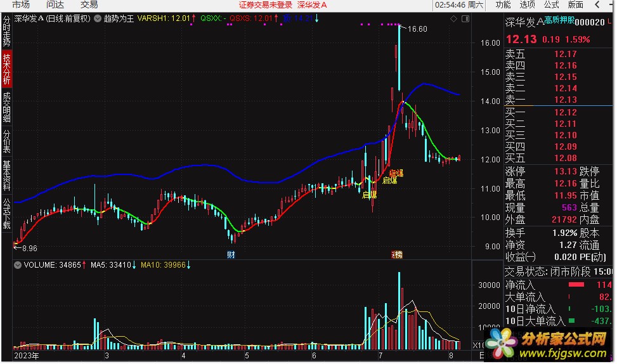Open the 选项 menu

tap(528, 4)
